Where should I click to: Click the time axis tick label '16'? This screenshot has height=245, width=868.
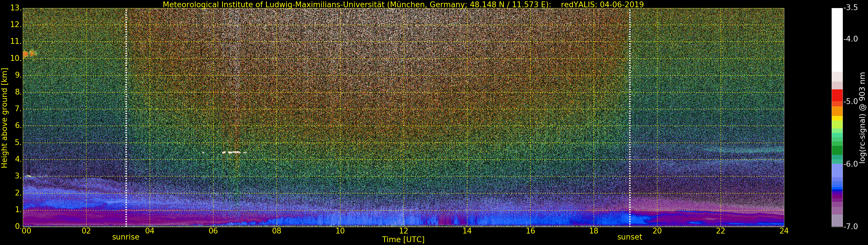pyautogui.click(x=530, y=231)
